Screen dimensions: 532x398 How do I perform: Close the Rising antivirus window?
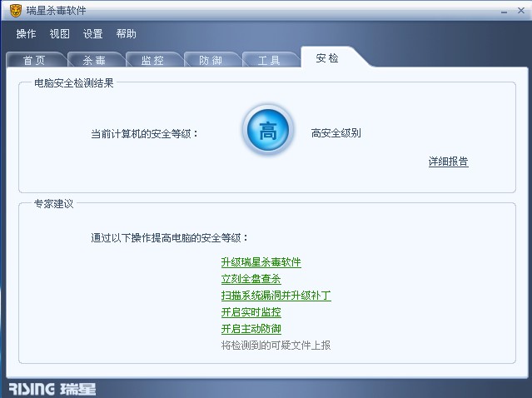(521, 11)
